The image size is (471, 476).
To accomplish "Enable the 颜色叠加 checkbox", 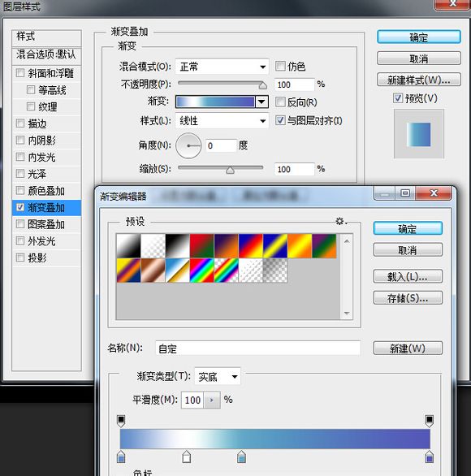I will (x=20, y=191).
